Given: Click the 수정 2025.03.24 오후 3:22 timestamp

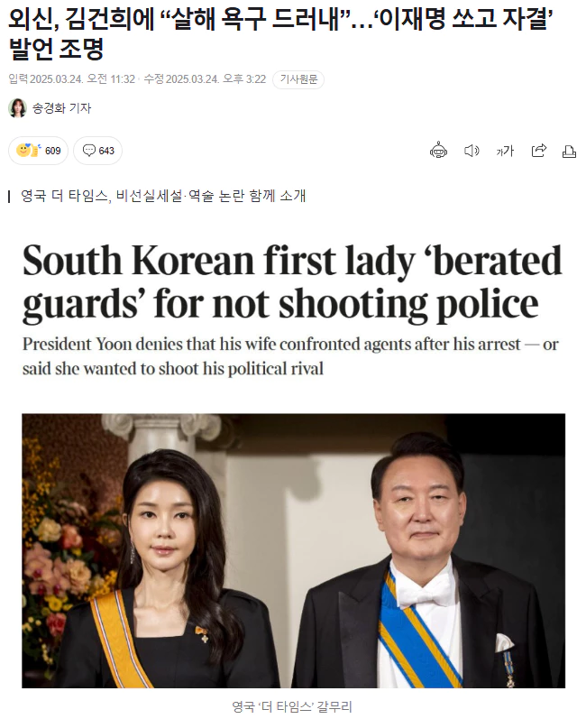Looking at the screenshot, I should (x=205, y=79).
